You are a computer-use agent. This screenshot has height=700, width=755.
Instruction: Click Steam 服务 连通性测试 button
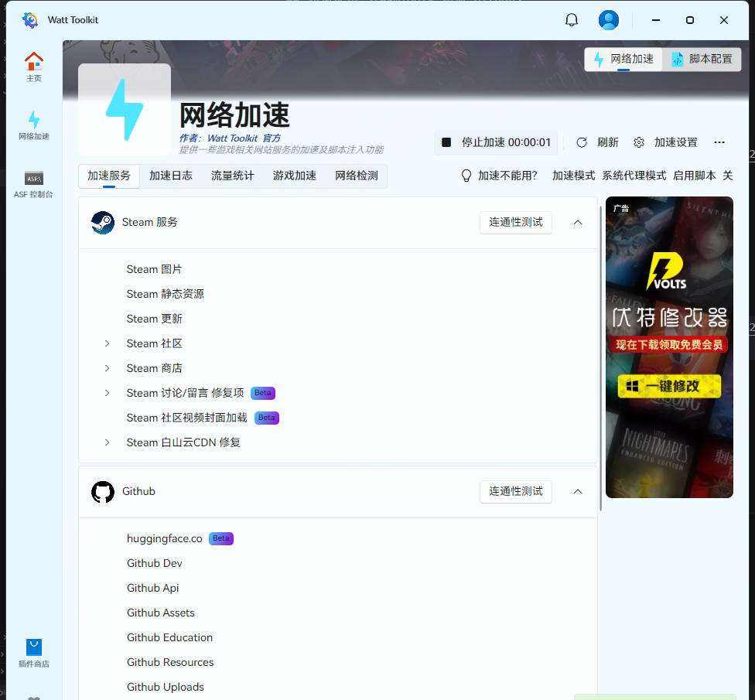(516, 223)
